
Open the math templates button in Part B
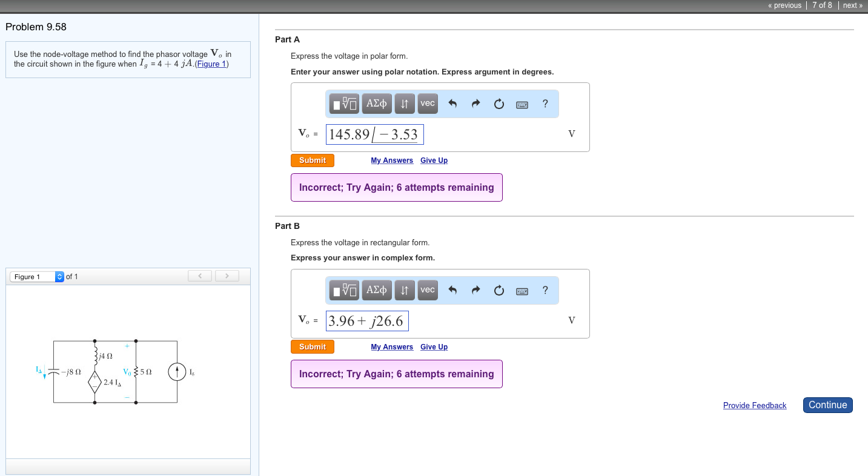click(345, 290)
